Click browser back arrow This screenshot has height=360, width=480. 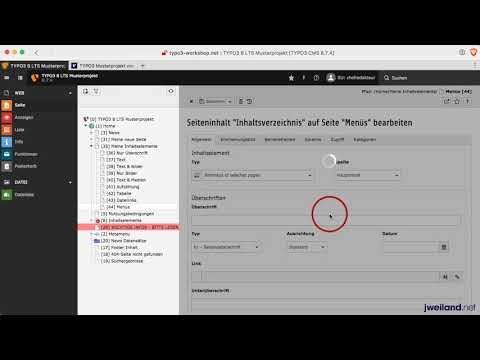click(x=36, y=52)
